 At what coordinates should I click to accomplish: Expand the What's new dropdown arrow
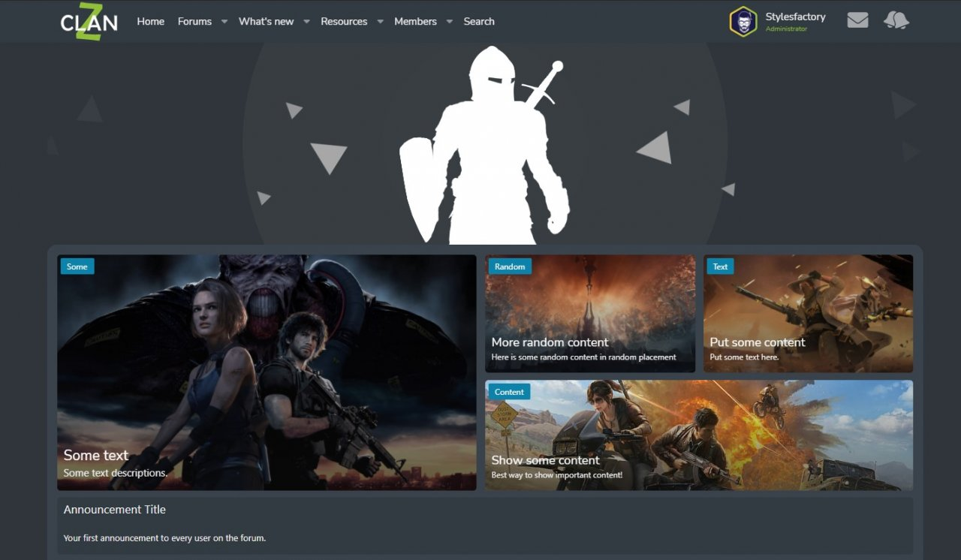(306, 22)
